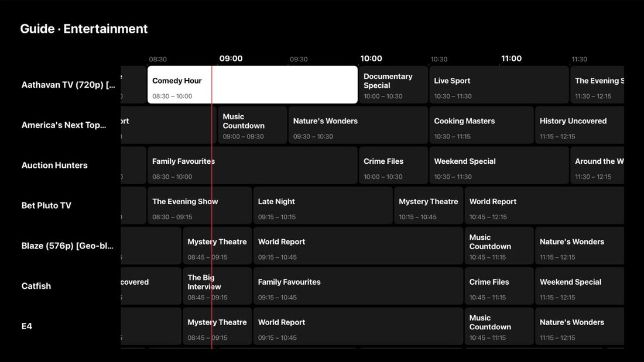
Task: Open Late Night 09:15 – 10:15
Action: coord(323,205)
